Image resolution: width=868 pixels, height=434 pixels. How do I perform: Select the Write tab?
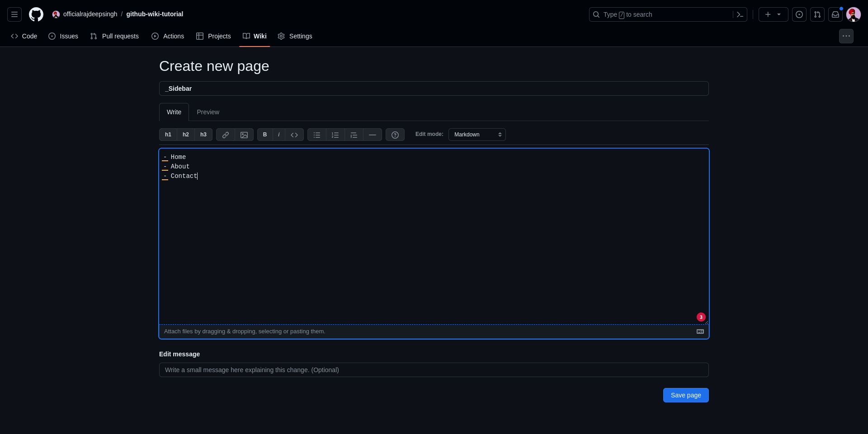coord(174,112)
